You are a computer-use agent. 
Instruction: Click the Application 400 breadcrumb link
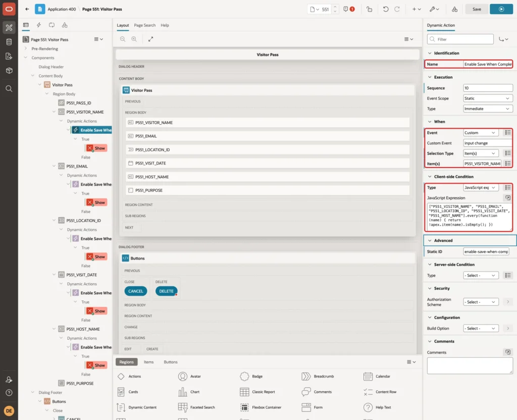(62, 9)
